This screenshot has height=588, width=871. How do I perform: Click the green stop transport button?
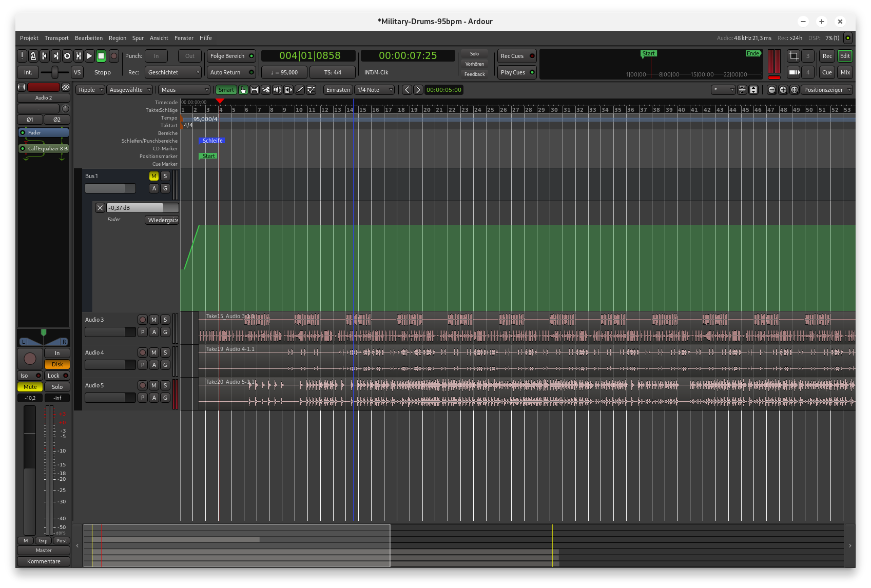[x=101, y=56]
